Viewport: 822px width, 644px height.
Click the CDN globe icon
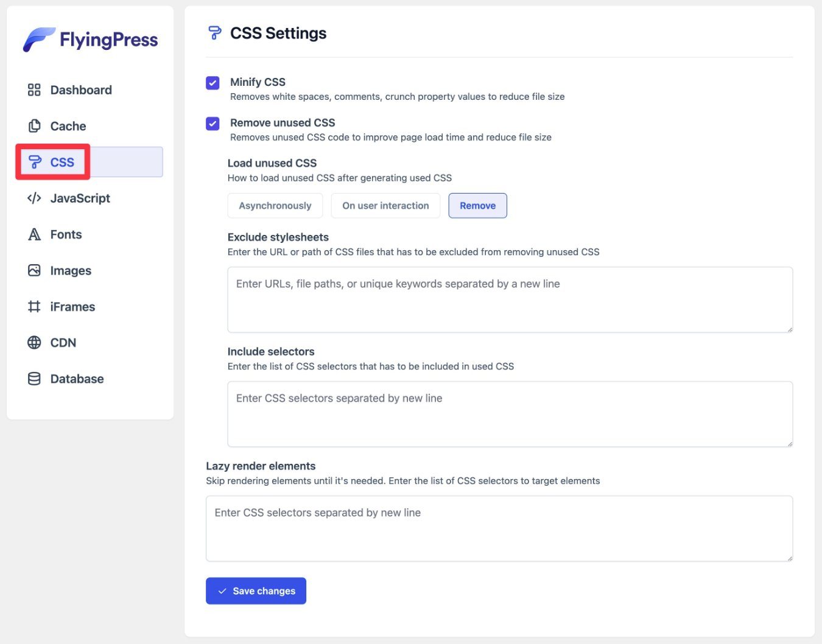[34, 343]
